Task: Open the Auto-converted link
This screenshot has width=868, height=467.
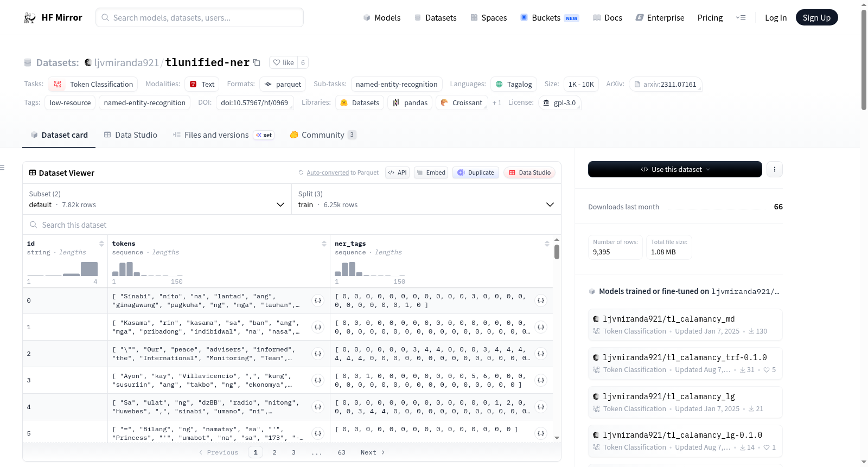Action: click(x=328, y=172)
